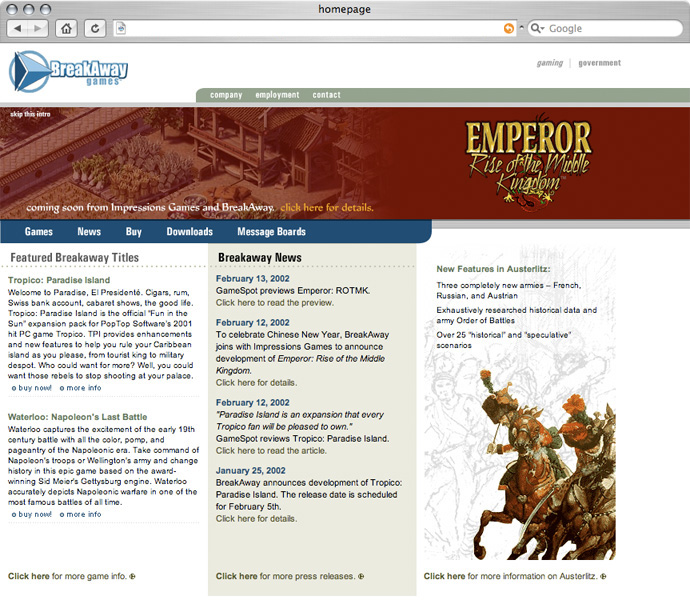Click the February 13, 2002 news date
Image resolution: width=690 pixels, height=616 pixels.
pos(253,279)
